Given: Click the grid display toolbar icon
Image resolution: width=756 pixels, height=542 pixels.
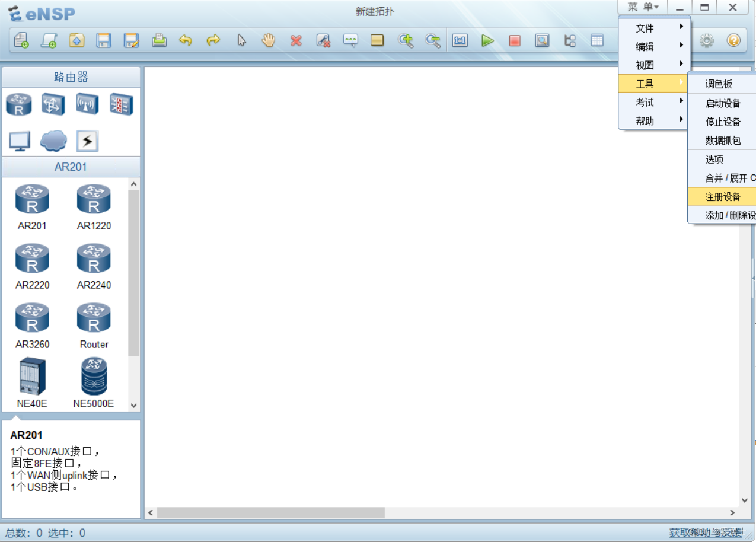Looking at the screenshot, I should point(597,40).
